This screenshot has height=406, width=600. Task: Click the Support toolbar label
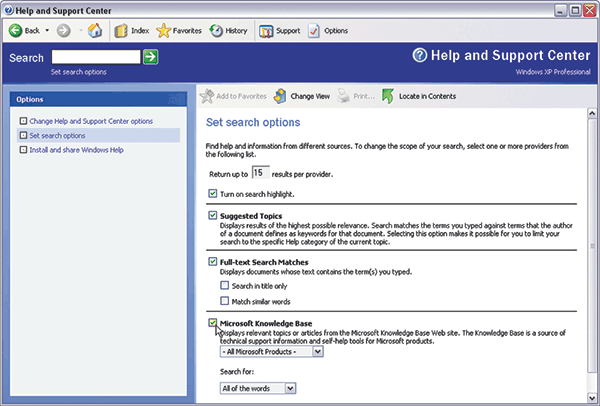(288, 31)
